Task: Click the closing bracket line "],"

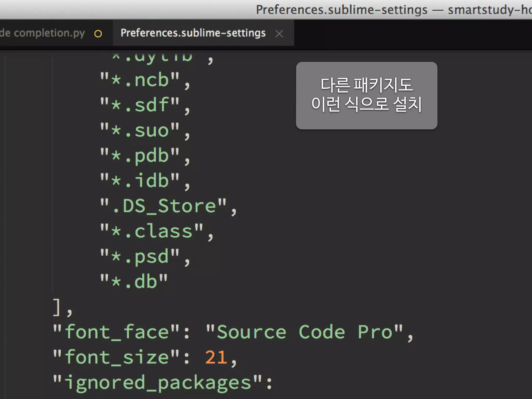Action: (x=62, y=308)
